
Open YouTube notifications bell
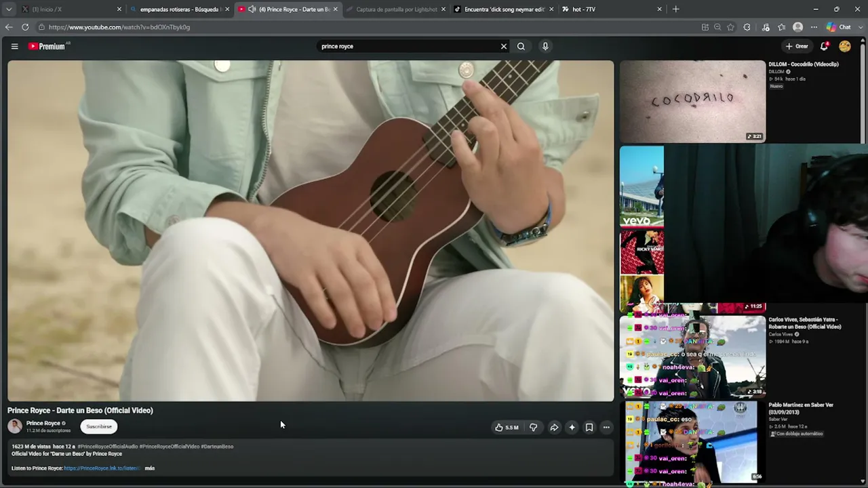(x=824, y=46)
